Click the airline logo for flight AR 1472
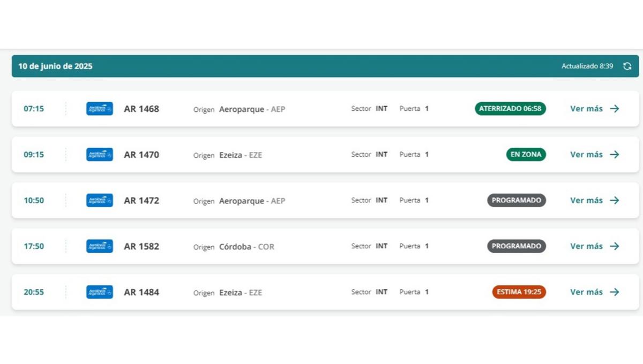This screenshot has height=364, width=643. tap(100, 200)
